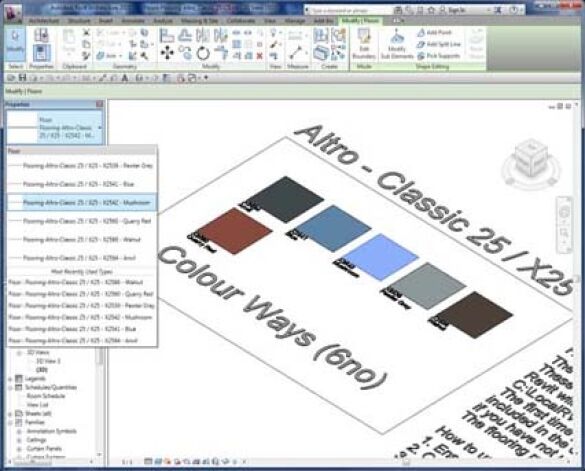Click the Cut clipboard scissors icon

86,32
